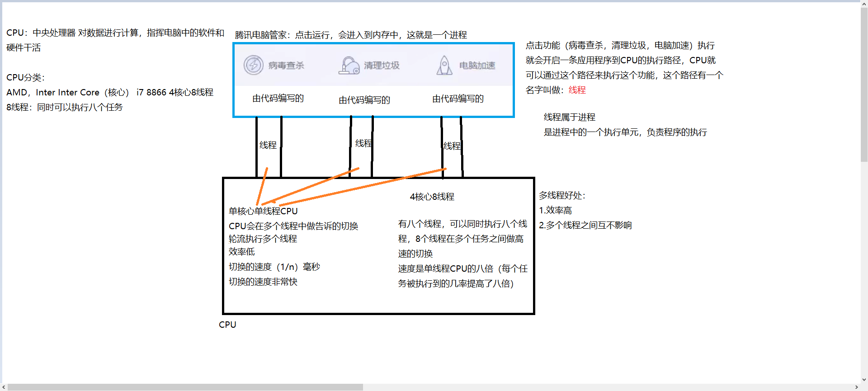This screenshot has height=391, width=868.
Task: Click the '4核心8线程' heading inside the CPU box
Action: tap(432, 197)
